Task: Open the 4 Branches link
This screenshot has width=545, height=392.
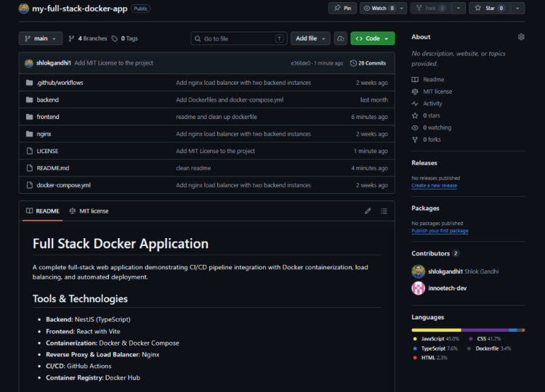Action: (x=88, y=38)
